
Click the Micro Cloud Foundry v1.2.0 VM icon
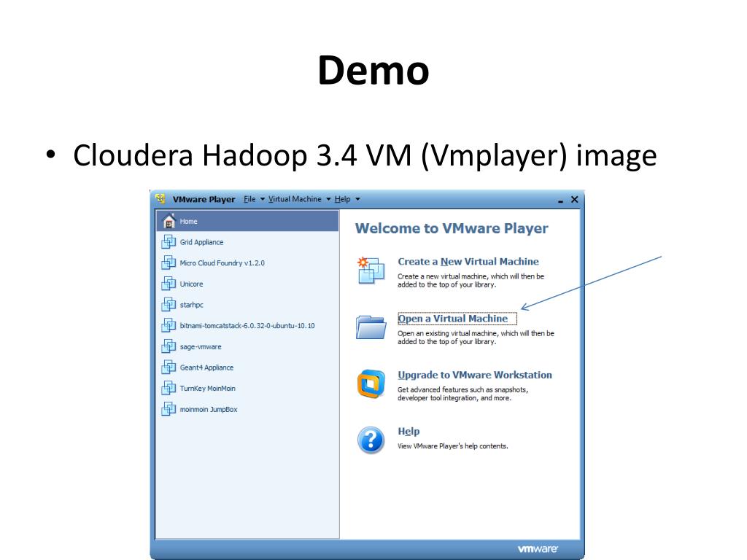169,262
